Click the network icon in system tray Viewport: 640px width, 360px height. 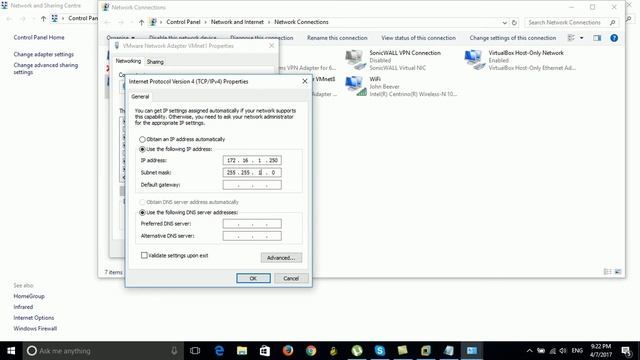(x=552, y=351)
